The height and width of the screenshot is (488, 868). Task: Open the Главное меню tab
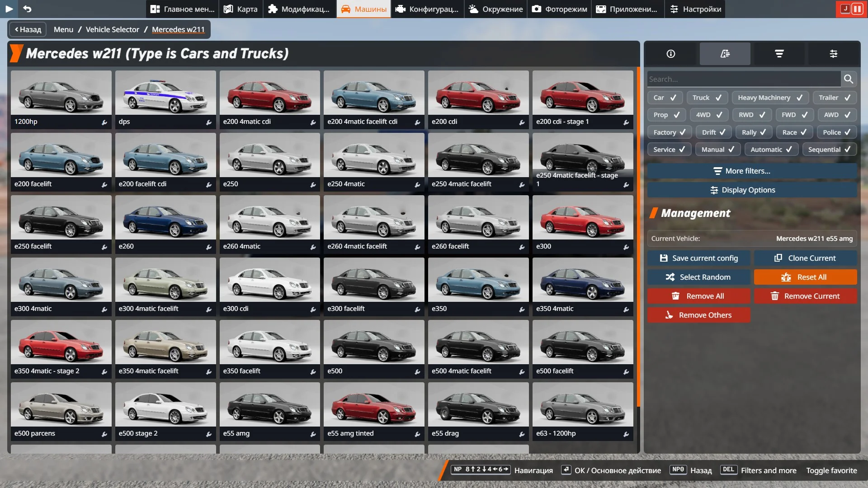click(182, 9)
